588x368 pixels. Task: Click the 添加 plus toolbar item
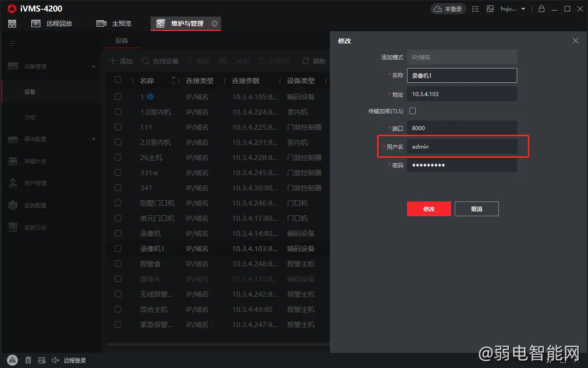click(x=121, y=61)
